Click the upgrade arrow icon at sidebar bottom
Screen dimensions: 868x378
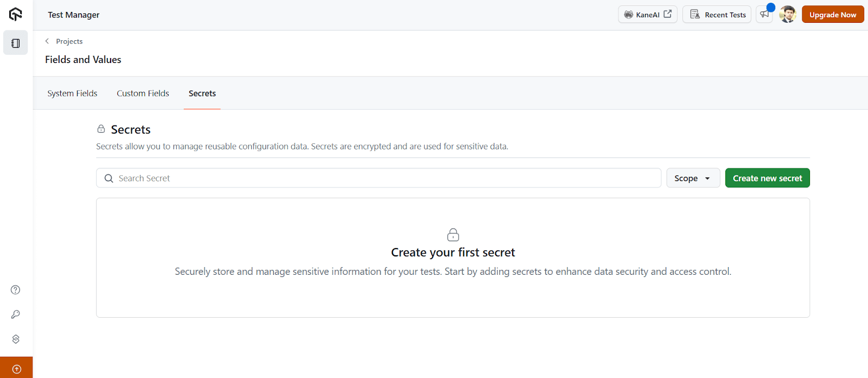click(x=16, y=368)
